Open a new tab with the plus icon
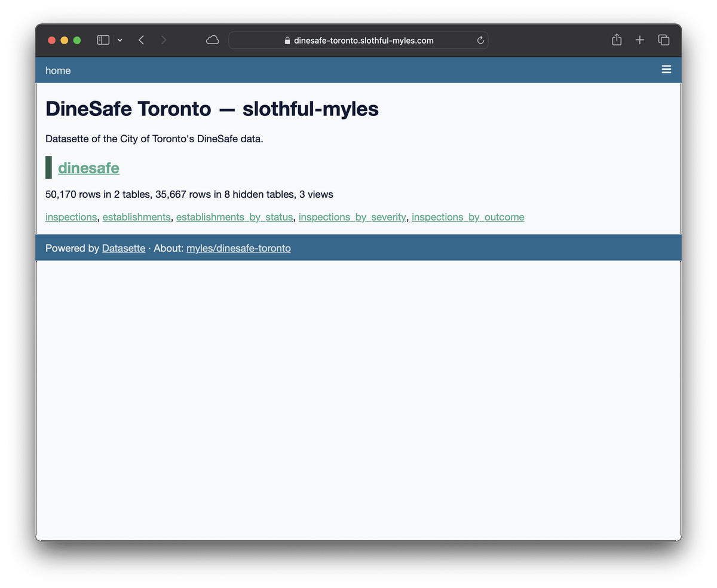 (x=639, y=39)
